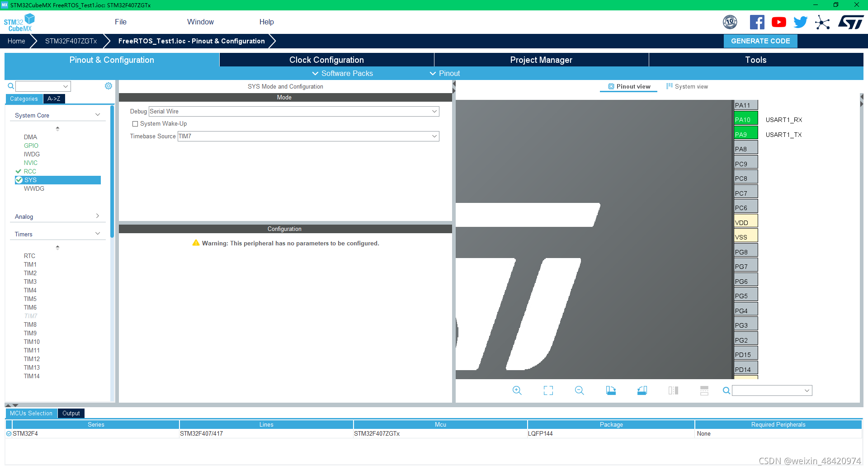Rotate the chip clockwise icon
Image resolution: width=868 pixels, height=470 pixels.
click(x=611, y=390)
